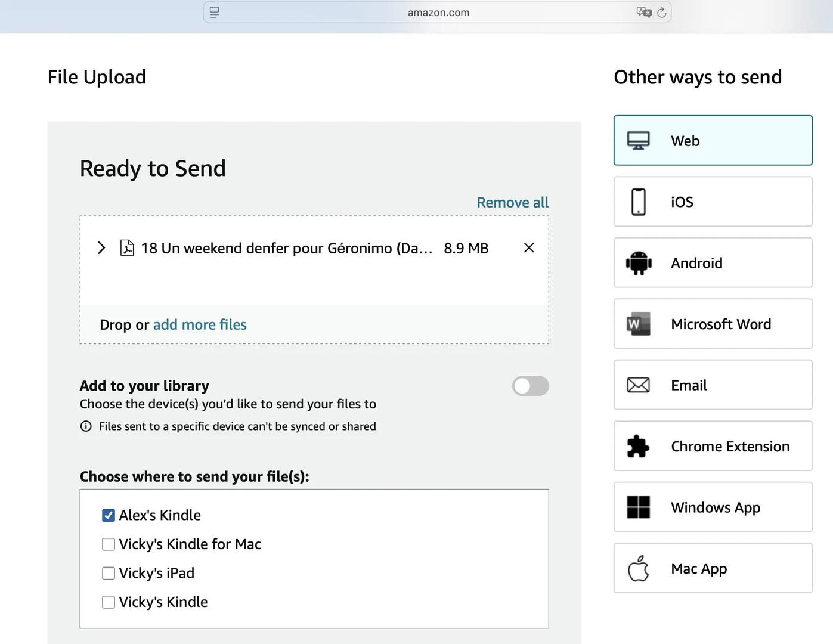Screen dimensions: 833x644
Task: Click the Apple logo icon
Action: pyautogui.click(x=638, y=568)
